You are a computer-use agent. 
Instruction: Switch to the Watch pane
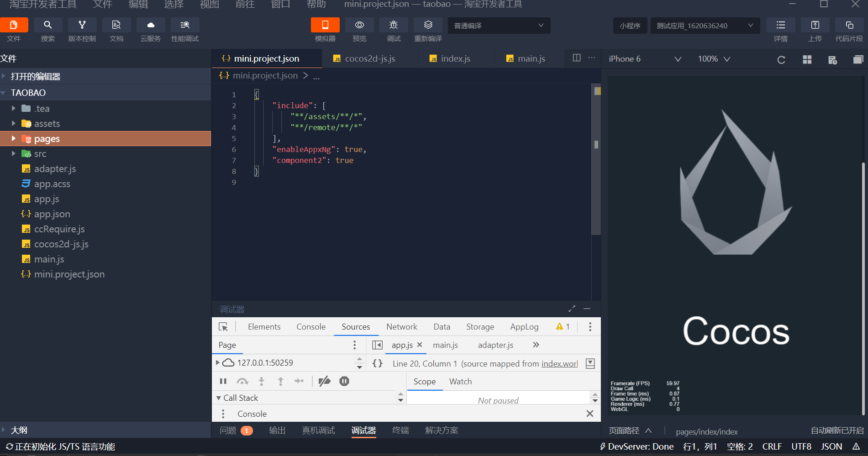click(x=460, y=382)
